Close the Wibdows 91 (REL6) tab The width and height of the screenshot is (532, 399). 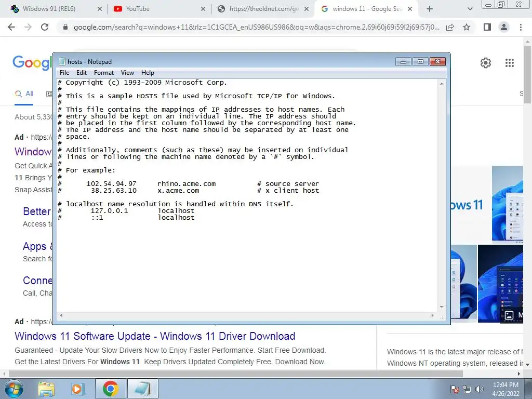pyautogui.click(x=99, y=9)
